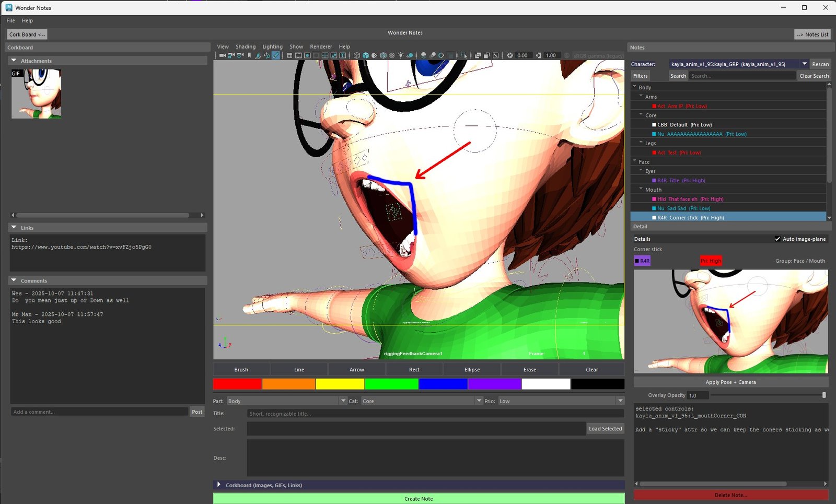Show the resolution gate icon
The height and width of the screenshot is (504, 836).
pyautogui.click(x=307, y=55)
